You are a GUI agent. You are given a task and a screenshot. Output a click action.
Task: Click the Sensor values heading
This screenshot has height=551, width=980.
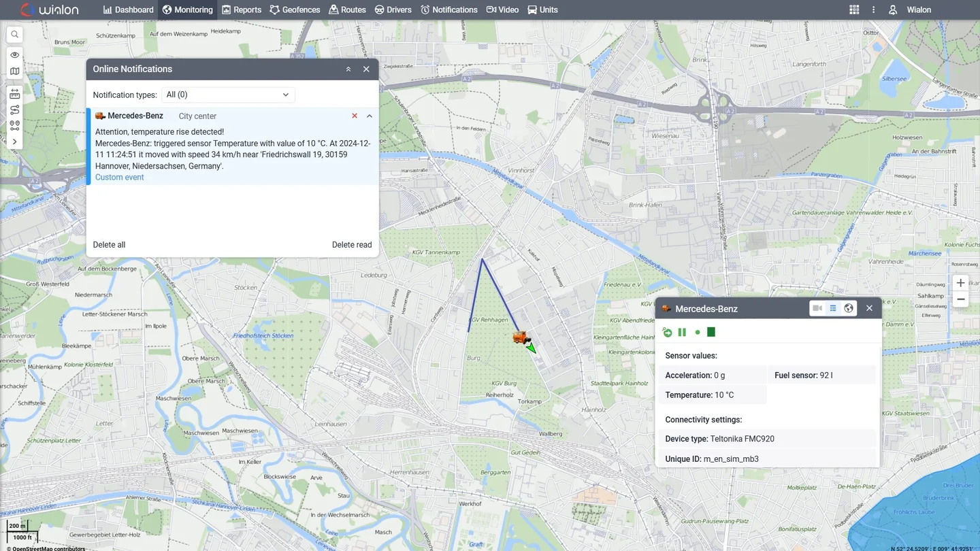click(x=691, y=356)
